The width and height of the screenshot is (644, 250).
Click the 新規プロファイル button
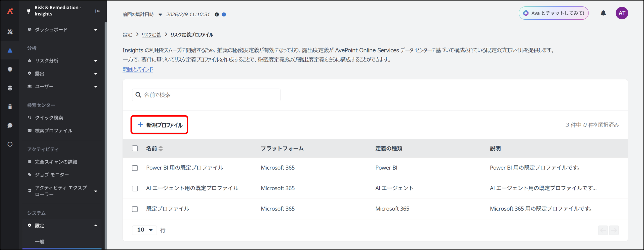pyautogui.click(x=159, y=125)
